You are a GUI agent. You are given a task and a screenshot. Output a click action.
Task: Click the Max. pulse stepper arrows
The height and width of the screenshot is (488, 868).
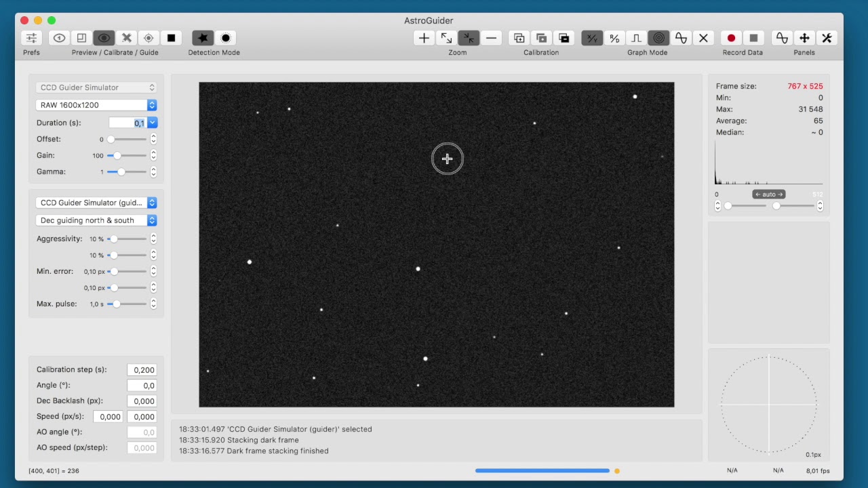pyautogui.click(x=153, y=304)
